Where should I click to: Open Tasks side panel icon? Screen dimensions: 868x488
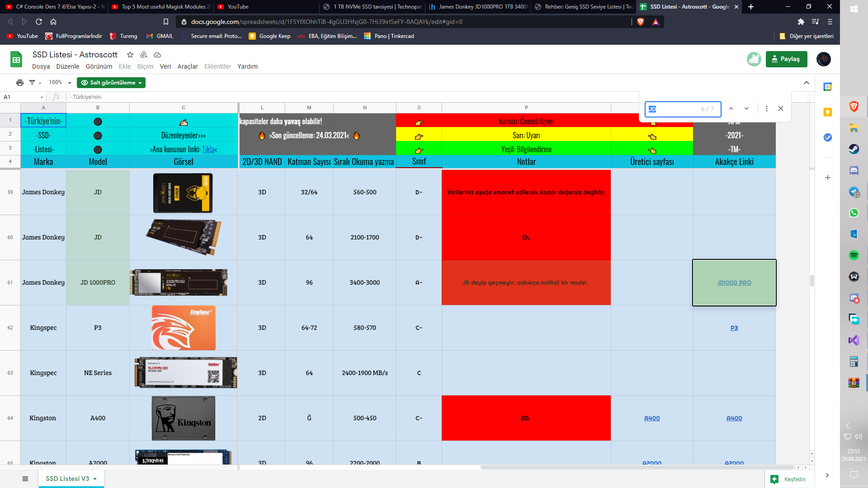pyautogui.click(x=827, y=137)
